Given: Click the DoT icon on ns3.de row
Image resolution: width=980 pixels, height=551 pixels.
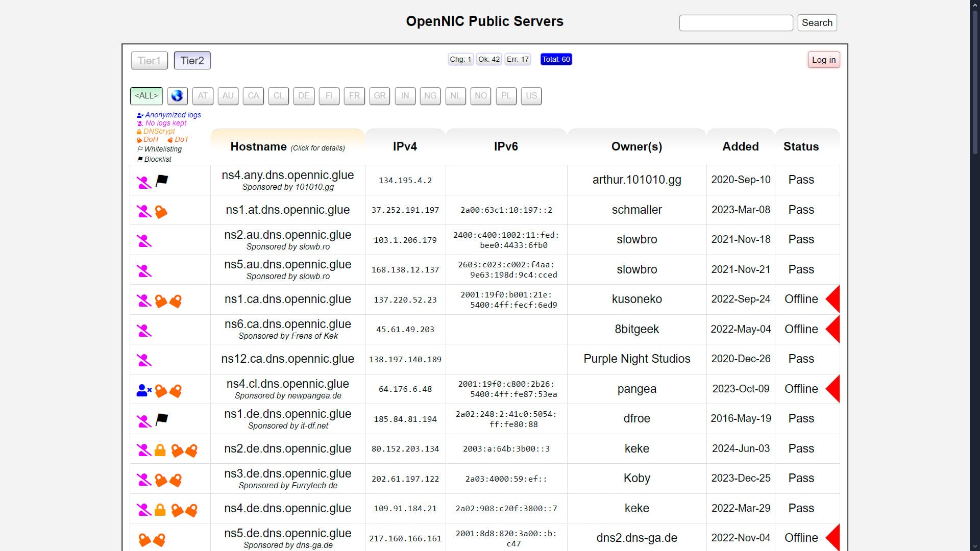Looking at the screenshot, I should [x=176, y=480].
